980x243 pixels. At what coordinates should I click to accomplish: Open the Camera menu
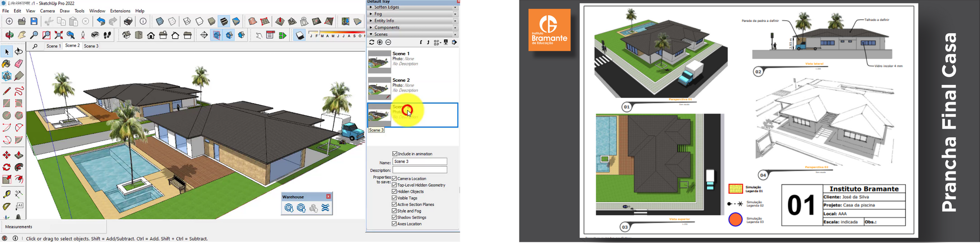click(47, 11)
